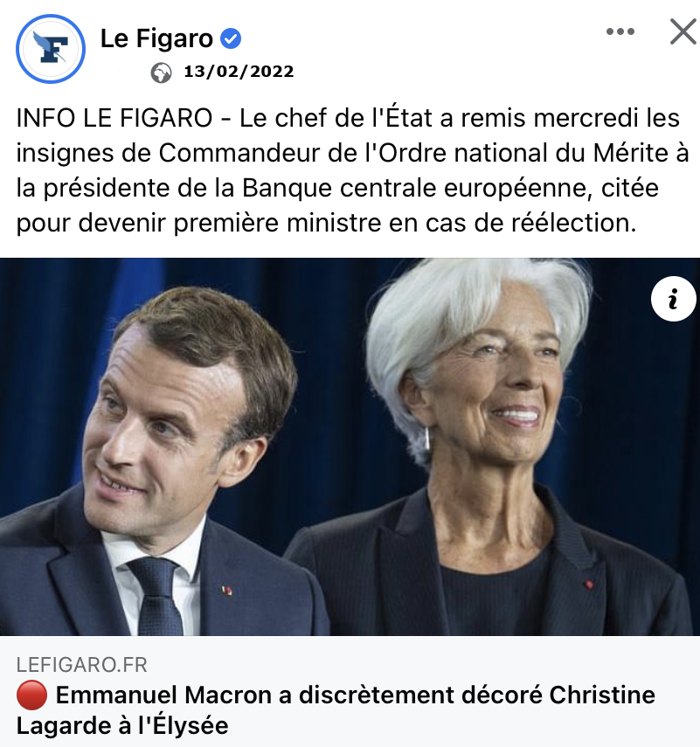Click 'Lagarde à l'Élysée' headline second line
This screenshot has width=700, height=747.
[122, 725]
